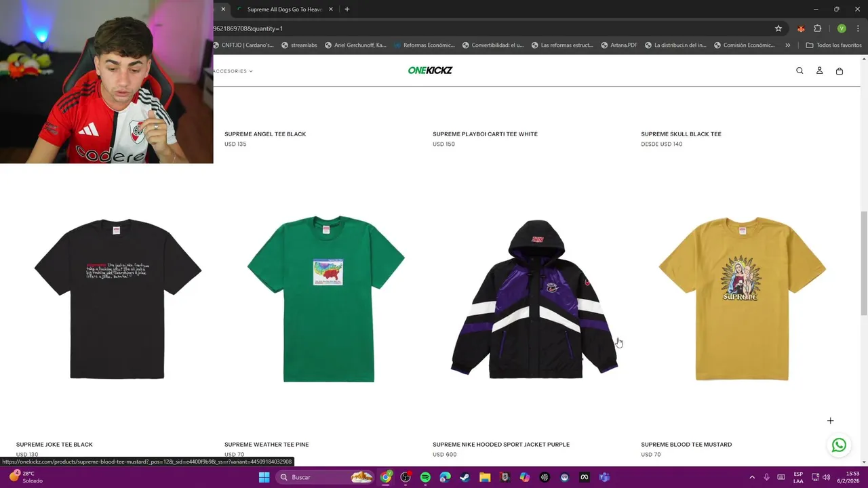868x488 pixels.
Task: Close the Supreme All Dogs Go To Heaven tab
Action: tap(331, 9)
